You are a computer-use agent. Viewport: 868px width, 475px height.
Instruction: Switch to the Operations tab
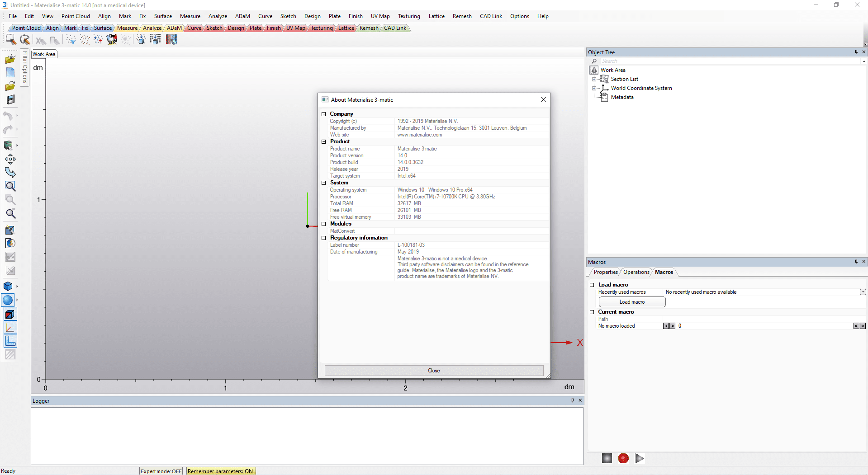click(x=636, y=272)
